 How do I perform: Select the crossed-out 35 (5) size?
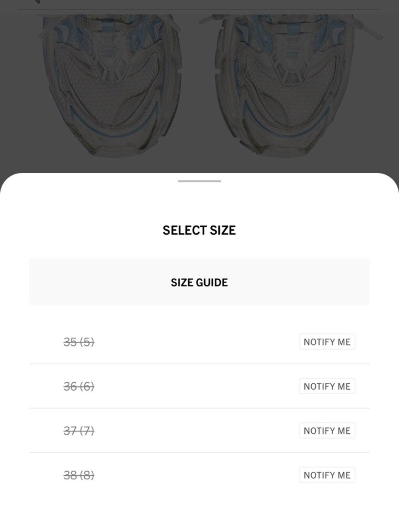tap(79, 342)
